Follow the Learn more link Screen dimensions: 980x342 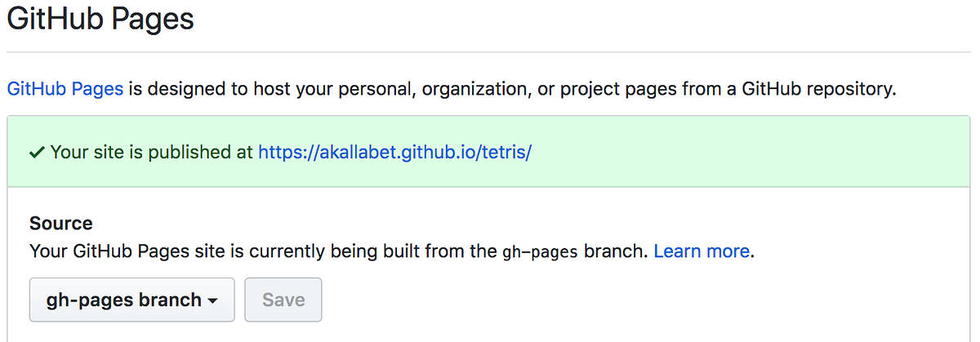[702, 251]
